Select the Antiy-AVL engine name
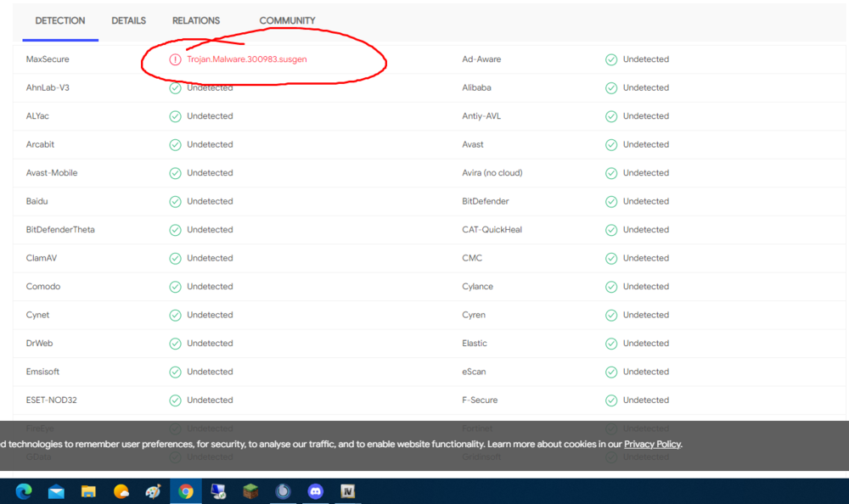 [481, 116]
